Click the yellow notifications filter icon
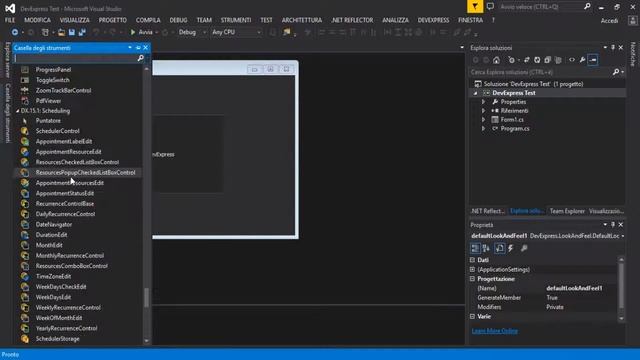Screen dimensions: 640x360 click(x=475, y=7)
